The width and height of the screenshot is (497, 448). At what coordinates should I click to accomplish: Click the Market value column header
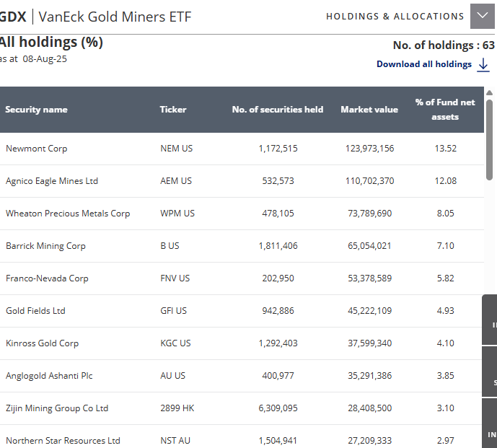[369, 110]
